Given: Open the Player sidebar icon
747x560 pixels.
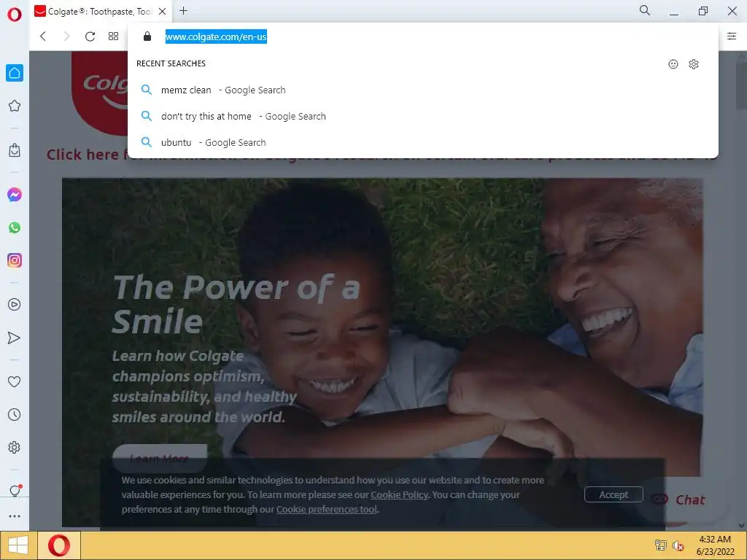Looking at the screenshot, I should [x=15, y=305].
